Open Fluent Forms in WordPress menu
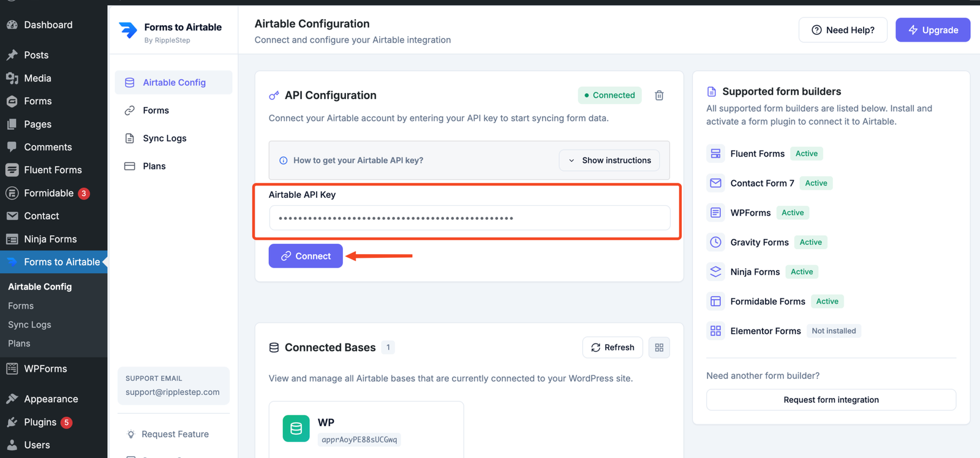Viewport: 980px width, 458px height. pos(53,170)
